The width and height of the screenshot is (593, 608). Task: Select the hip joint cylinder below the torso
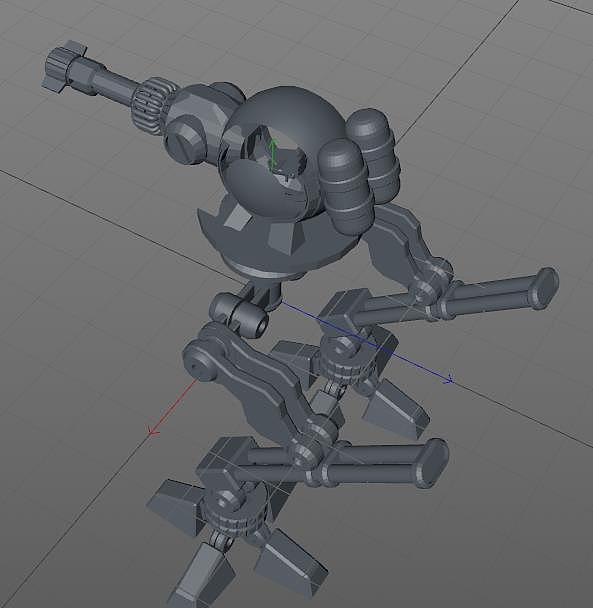(x=240, y=315)
